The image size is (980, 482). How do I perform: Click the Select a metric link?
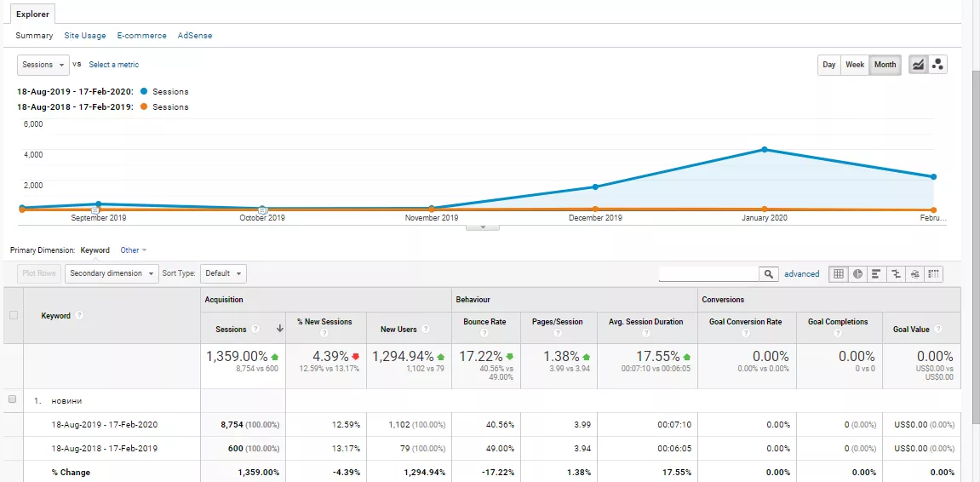[x=114, y=65]
